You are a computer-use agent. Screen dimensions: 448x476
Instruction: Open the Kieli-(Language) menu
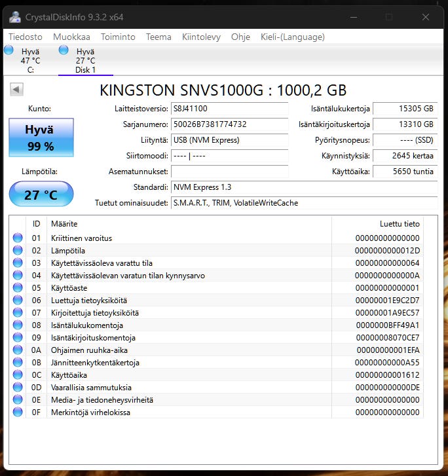(x=293, y=37)
